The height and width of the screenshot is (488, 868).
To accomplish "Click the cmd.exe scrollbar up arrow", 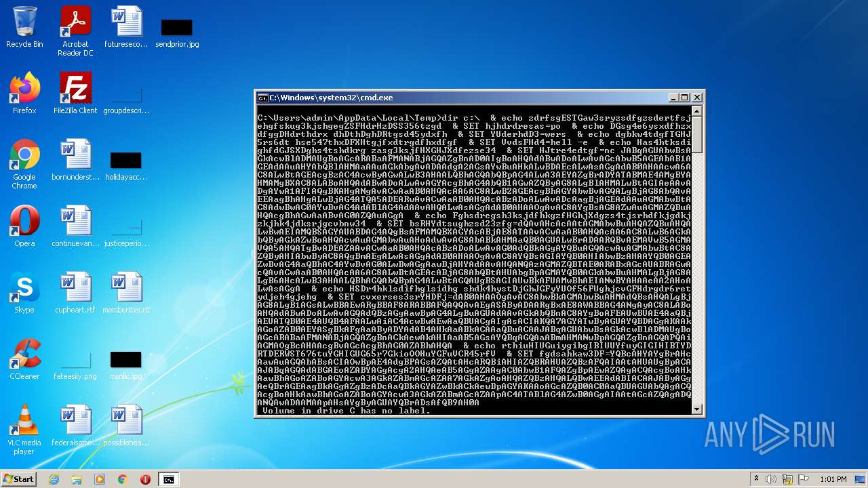I will pyautogui.click(x=696, y=111).
